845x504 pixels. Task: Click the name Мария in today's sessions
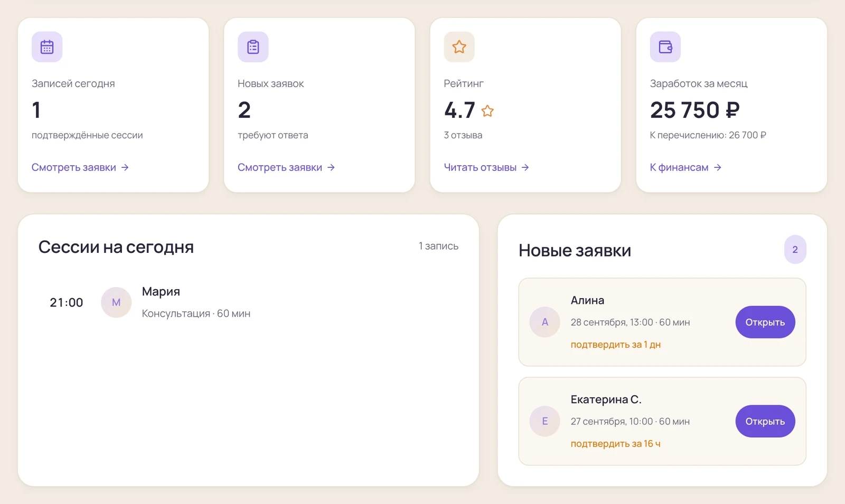161,291
